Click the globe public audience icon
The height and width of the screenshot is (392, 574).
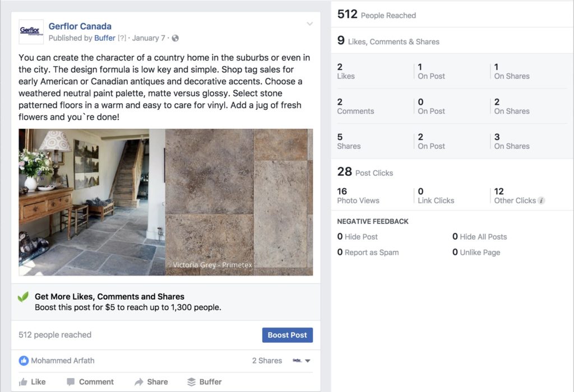point(175,38)
